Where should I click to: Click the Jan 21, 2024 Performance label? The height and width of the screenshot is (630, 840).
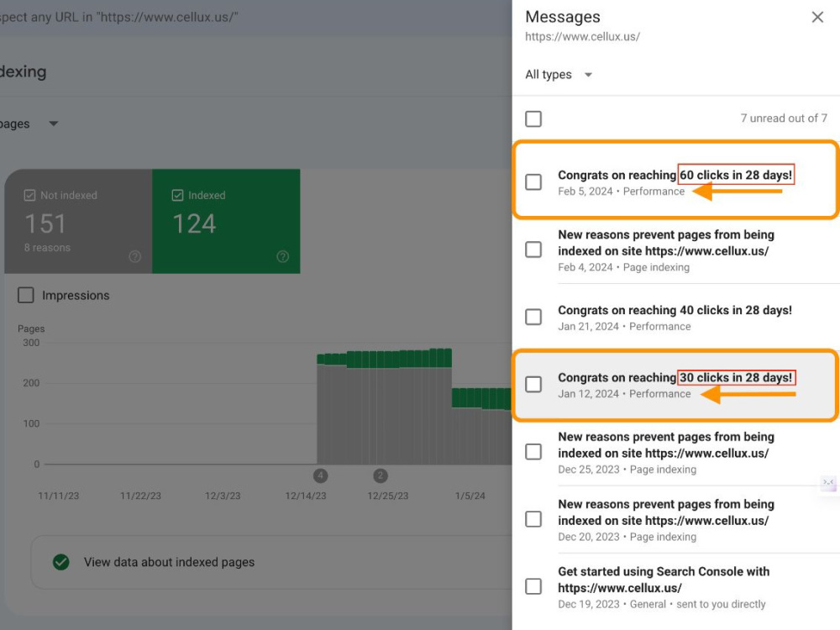pos(625,327)
